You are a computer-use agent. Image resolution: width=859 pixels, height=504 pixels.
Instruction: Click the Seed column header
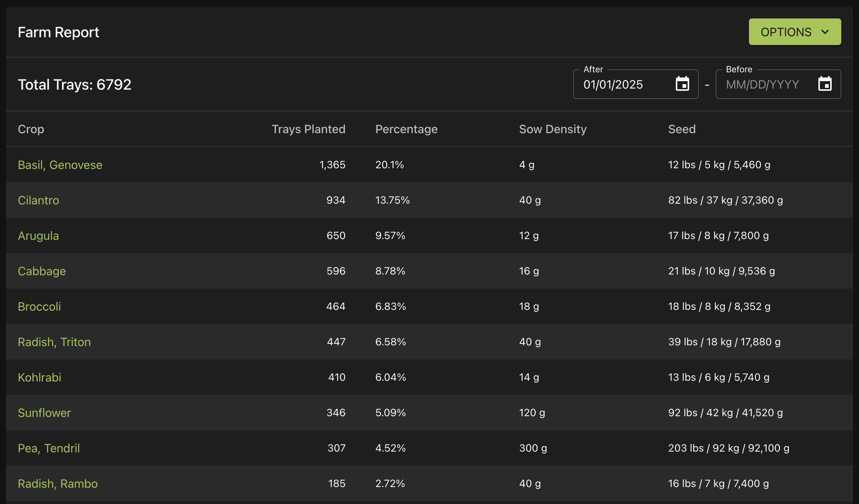click(682, 129)
